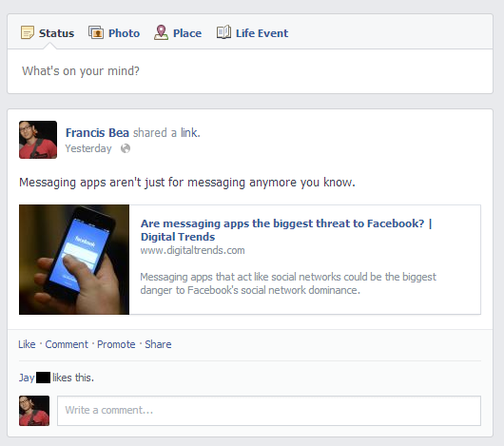Open the Digital Trends article title link
Viewport: 504px width, 446px height.
286,230
